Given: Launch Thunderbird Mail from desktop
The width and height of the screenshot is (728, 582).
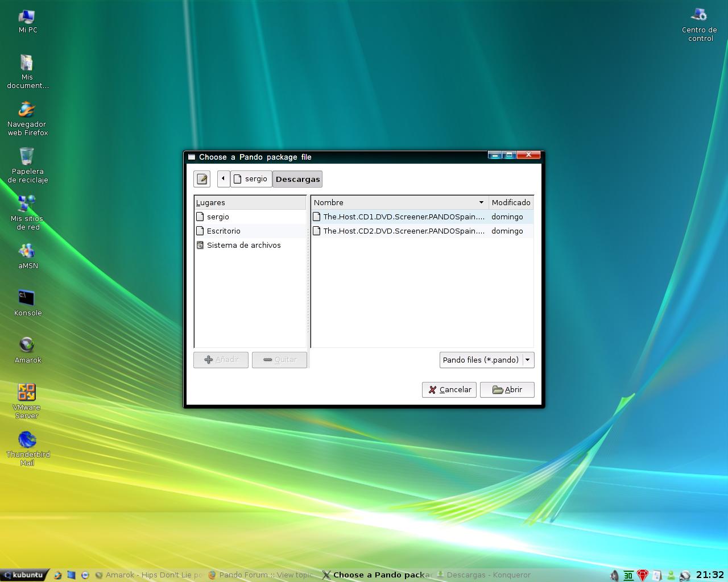Looking at the screenshot, I should (x=27, y=448).
